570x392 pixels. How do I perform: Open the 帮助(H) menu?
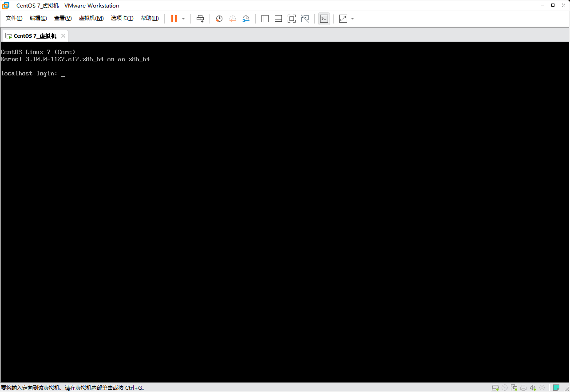pyautogui.click(x=150, y=18)
